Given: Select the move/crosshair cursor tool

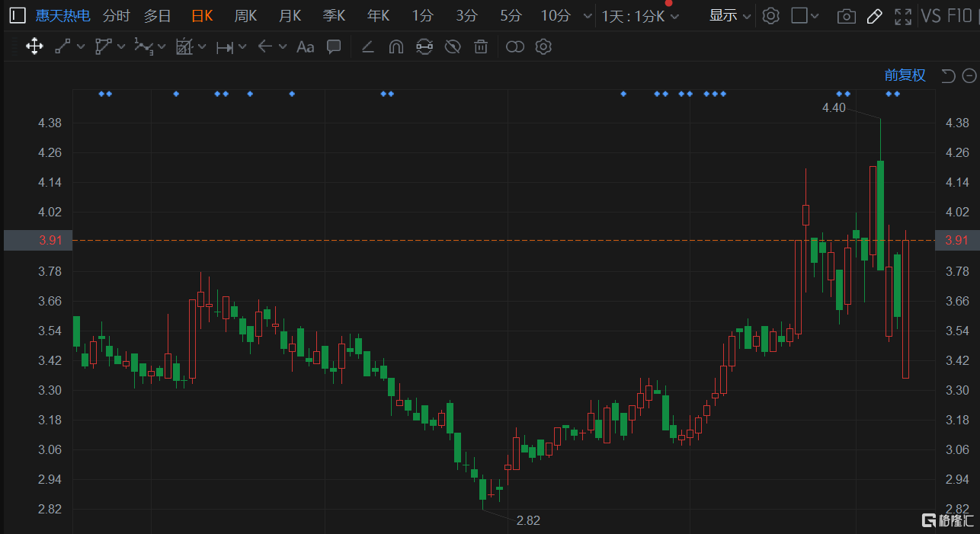Looking at the screenshot, I should [34, 47].
